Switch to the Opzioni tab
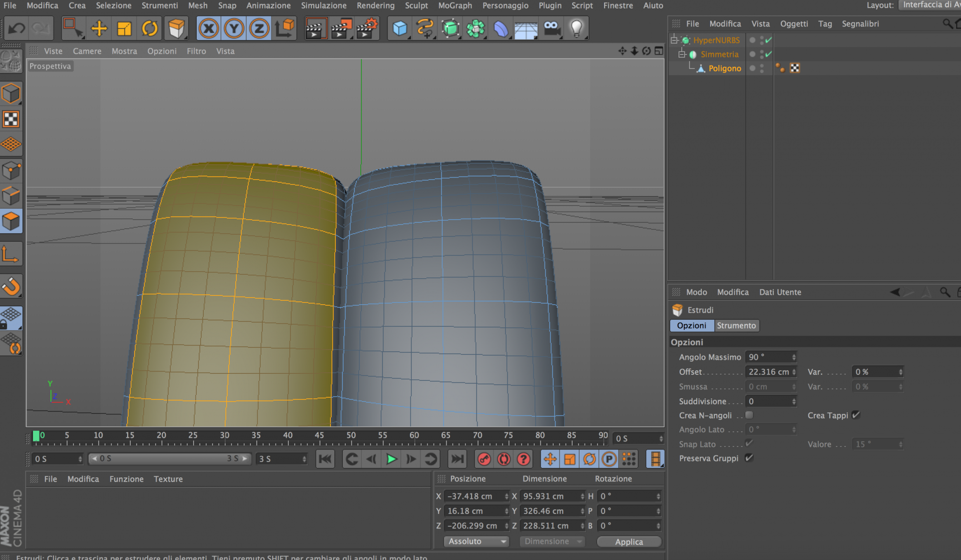The image size is (961, 560). (x=692, y=326)
